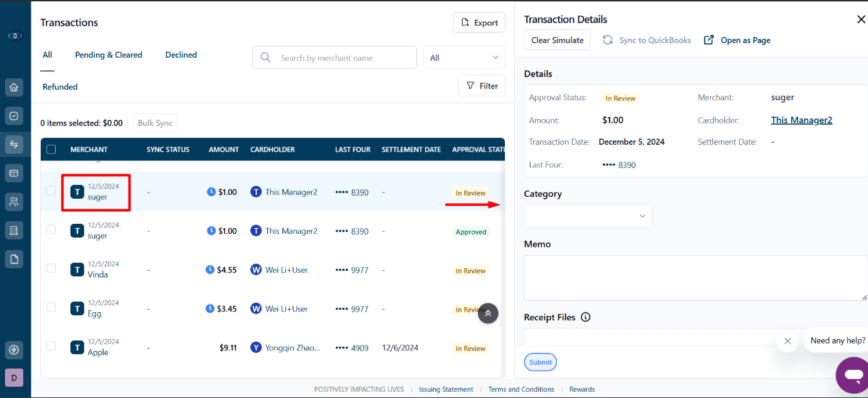Viewport: 868px width, 398px height.
Task: Focus the Search by merchant name field
Action: [x=334, y=58]
